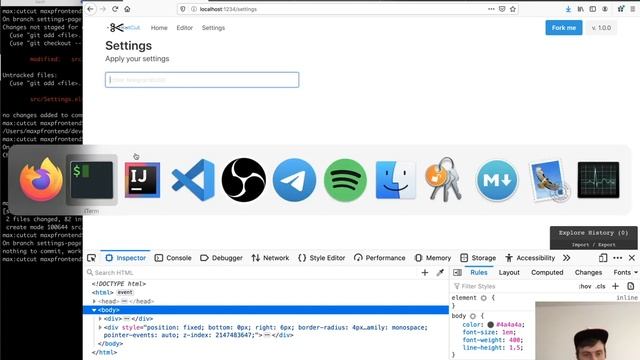Image resolution: width=640 pixels, height=360 pixels.
Task: Toggle the selector highlighter next to element rule
Action: pos(484,298)
